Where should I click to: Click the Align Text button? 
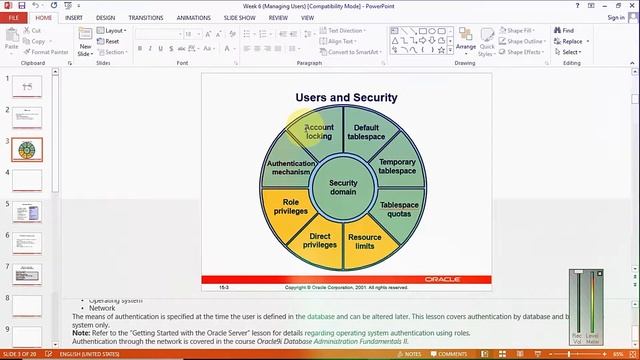[338, 41]
